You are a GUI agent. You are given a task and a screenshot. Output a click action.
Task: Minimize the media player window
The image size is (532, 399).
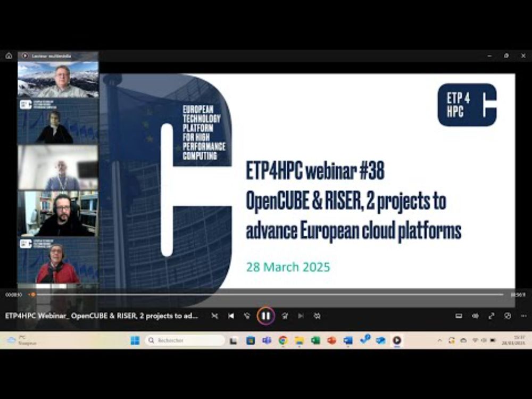[x=489, y=56]
